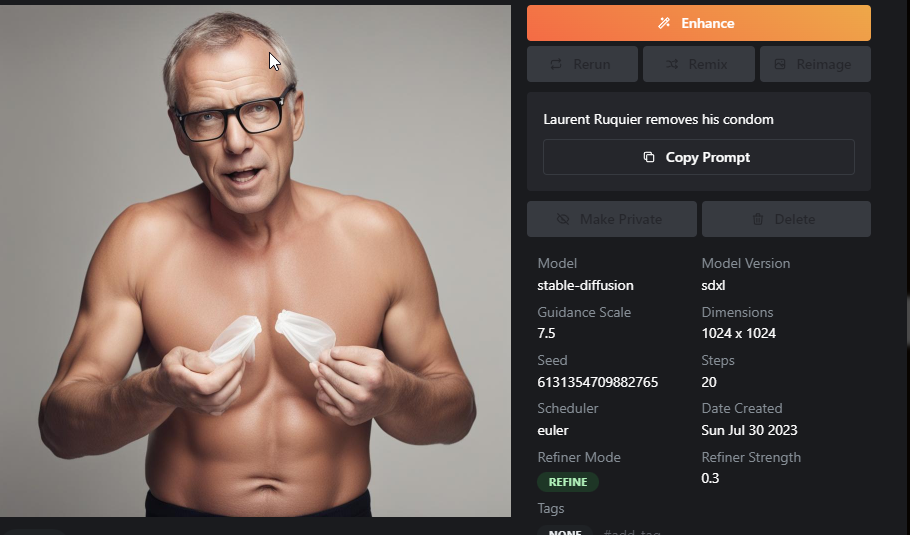Click the crossed-eye icon on Make Private

(x=563, y=219)
